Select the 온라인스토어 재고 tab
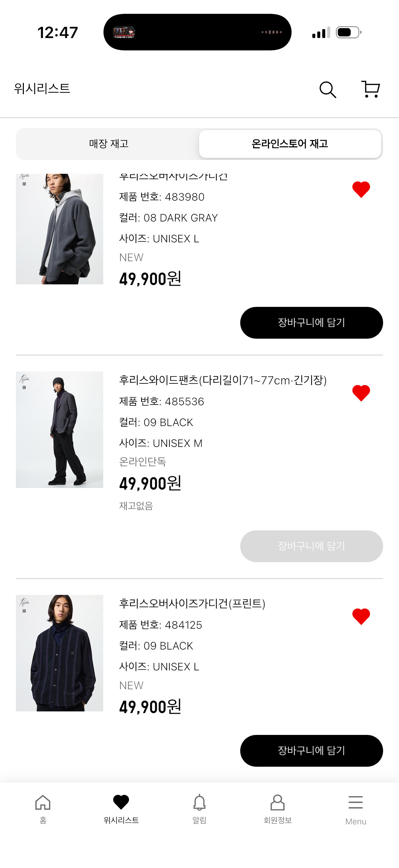 pyautogui.click(x=290, y=144)
